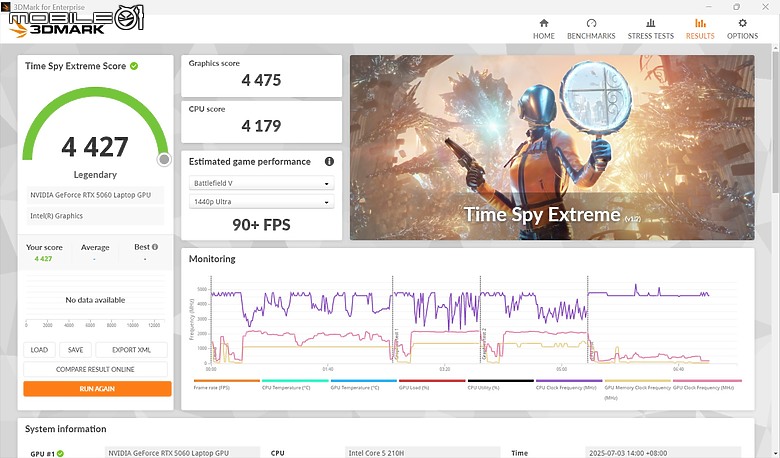Switch to the Benchmarks tab

591,29
